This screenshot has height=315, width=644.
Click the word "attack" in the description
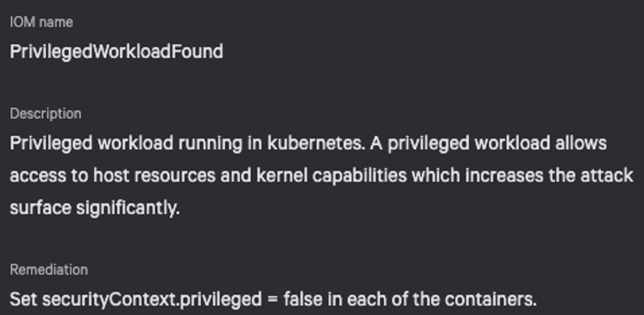(607, 176)
